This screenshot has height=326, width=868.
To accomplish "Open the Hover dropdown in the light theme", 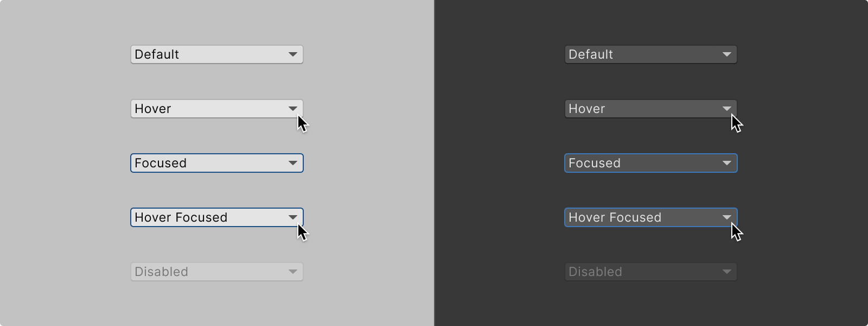I will click(x=217, y=109).
